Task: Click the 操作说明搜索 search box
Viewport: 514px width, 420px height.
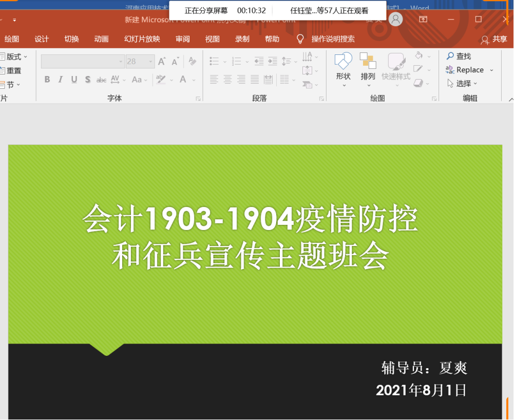Action: (333, 39)
